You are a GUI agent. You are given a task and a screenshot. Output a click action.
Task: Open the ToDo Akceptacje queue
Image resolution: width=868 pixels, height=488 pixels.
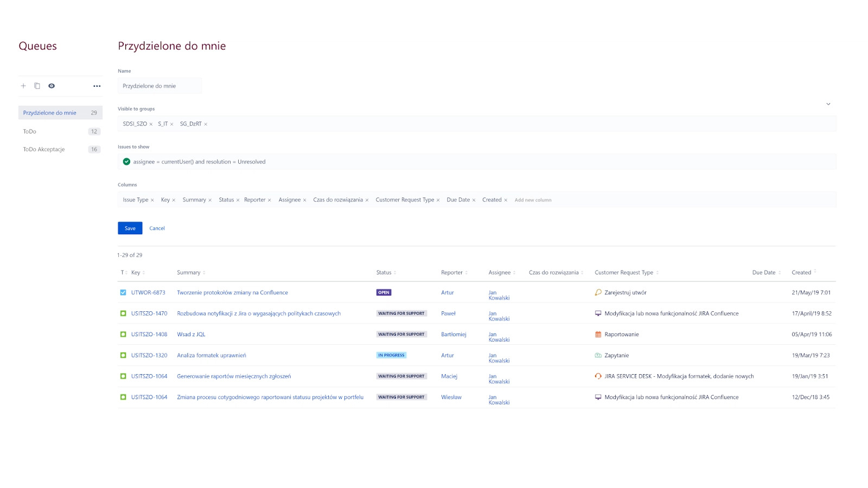60,149
